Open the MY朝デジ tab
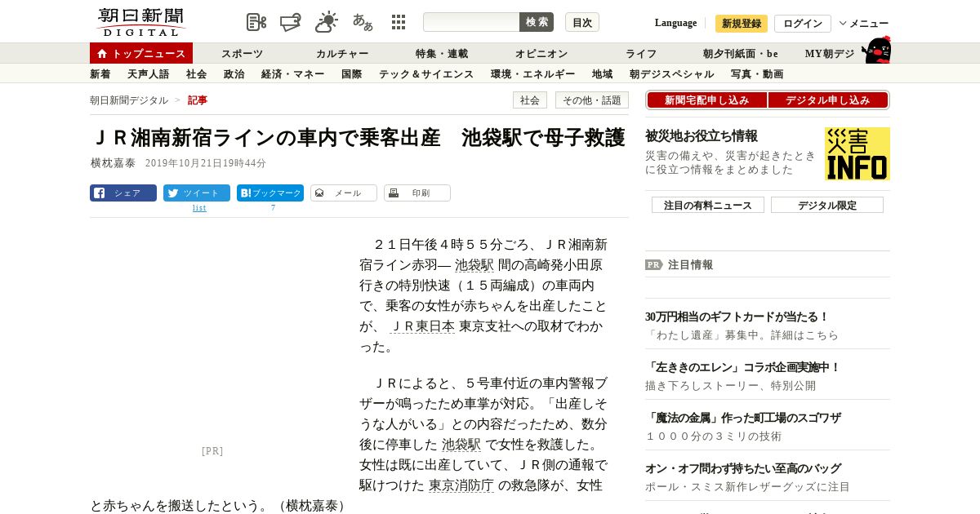This screenshot has height=514, width=980. pos(830,54)
